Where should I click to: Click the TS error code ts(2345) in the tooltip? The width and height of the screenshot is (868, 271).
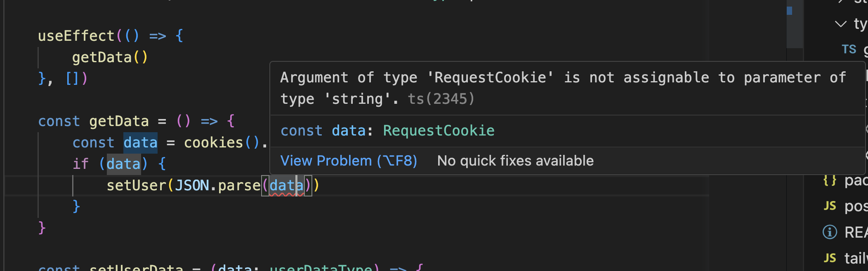point(441,99)
